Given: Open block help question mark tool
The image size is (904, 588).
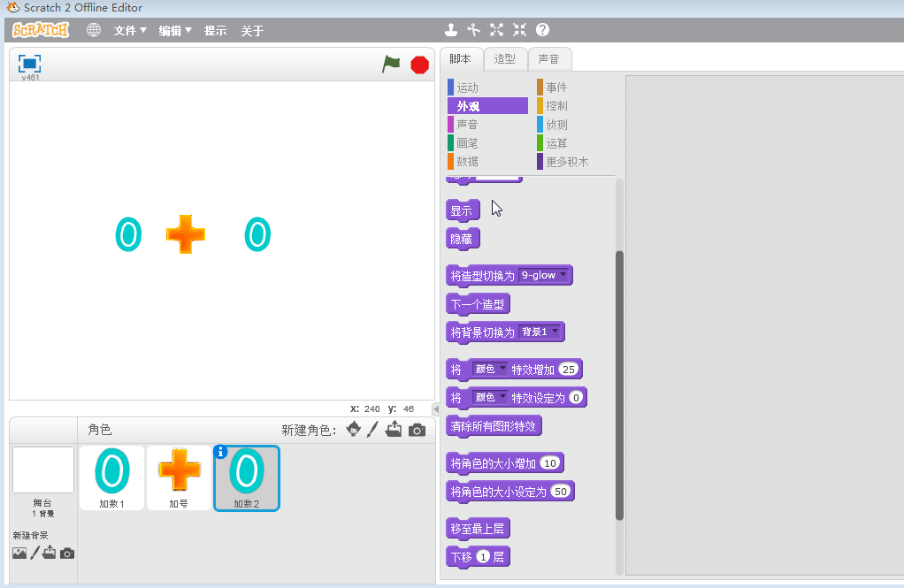Looking at the screenshot, I should (x=542, y=30).
